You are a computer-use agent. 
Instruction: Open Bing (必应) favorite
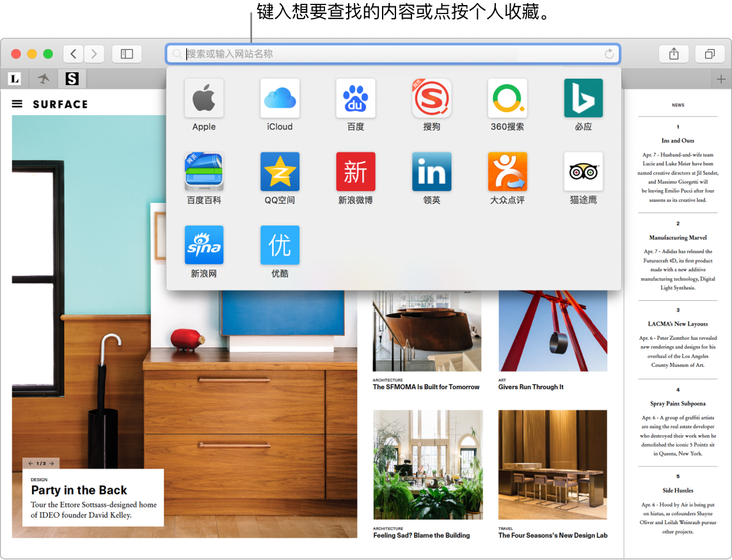pos(583,98)
